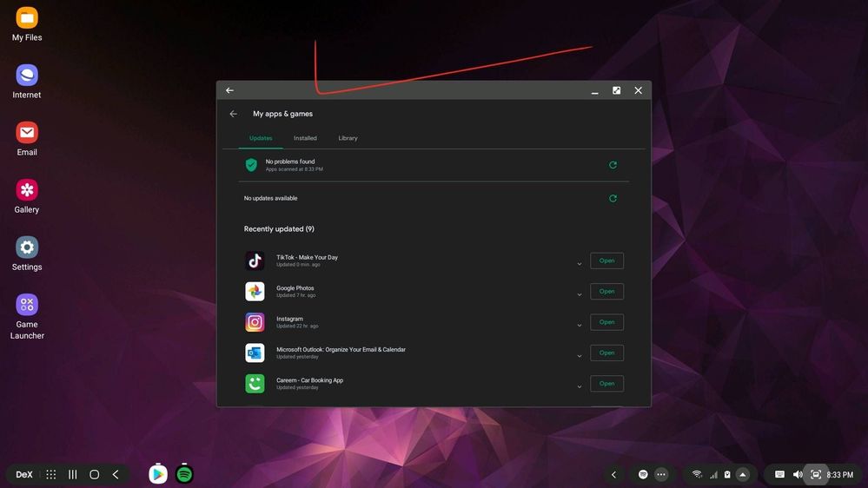Open Careem app button

[x=606, y=384]
